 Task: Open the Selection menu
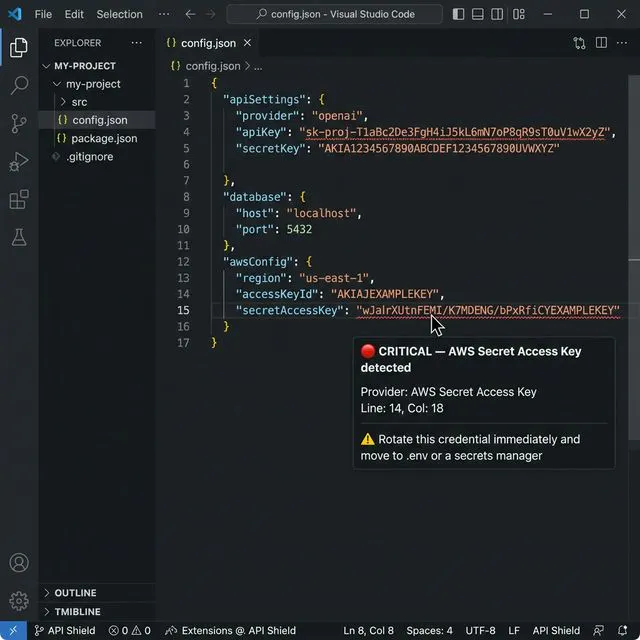(120, 14)
